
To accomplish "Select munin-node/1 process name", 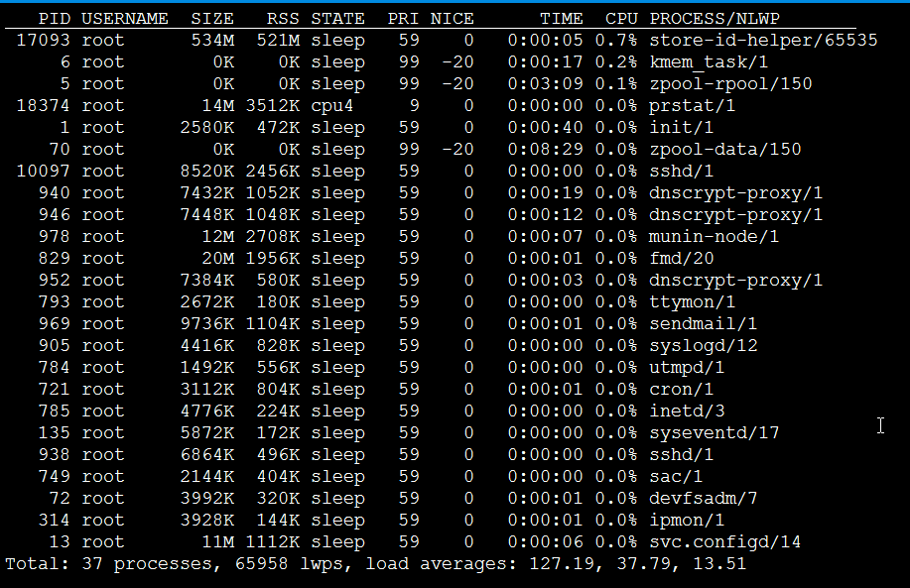I will [x=715, y=237].
